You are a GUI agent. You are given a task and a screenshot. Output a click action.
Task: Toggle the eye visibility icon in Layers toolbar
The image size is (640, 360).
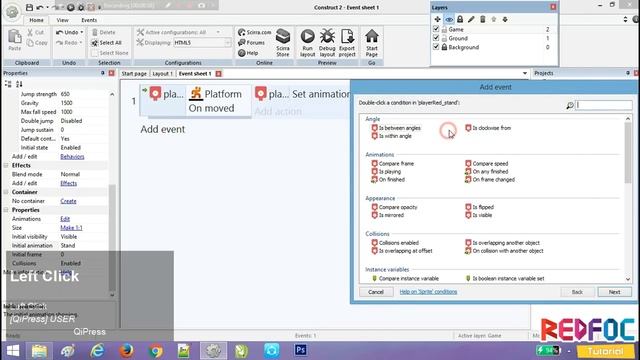(449, 19)
